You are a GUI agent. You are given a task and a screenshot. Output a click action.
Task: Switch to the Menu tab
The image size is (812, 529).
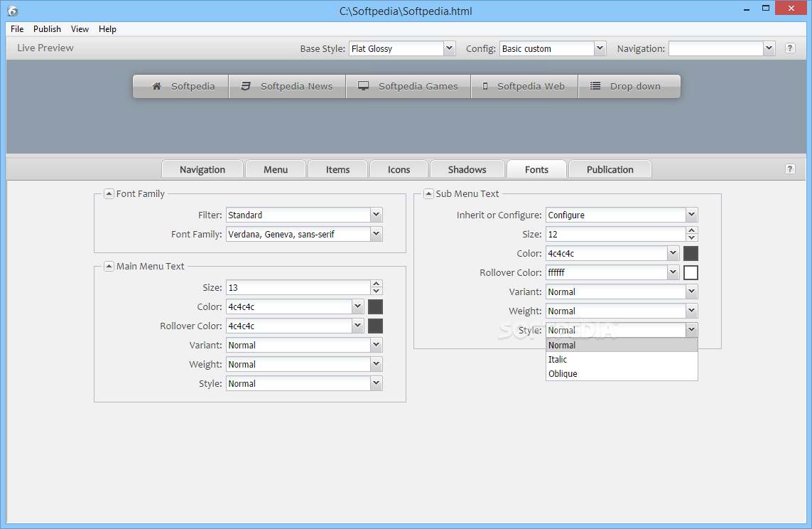point(276,169)
